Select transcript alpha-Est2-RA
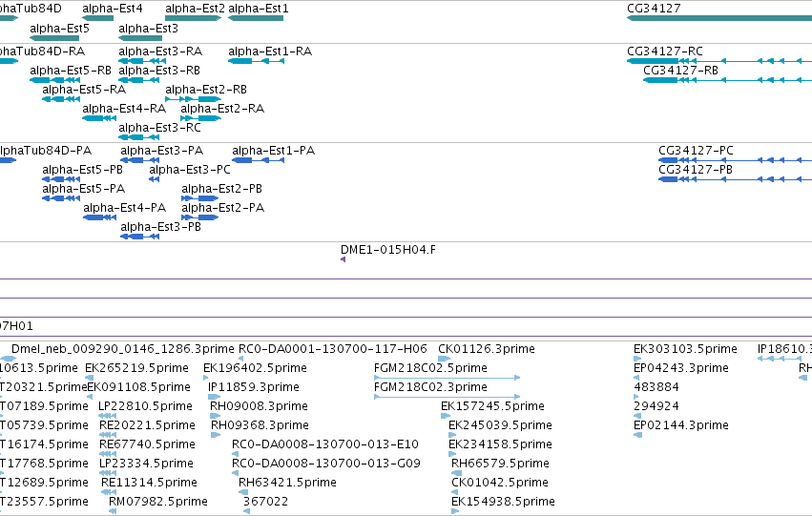The image size is (812, 516). pos(201,118)
